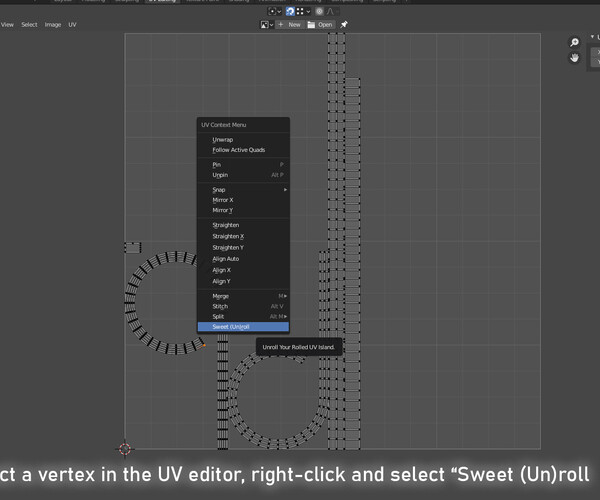Choose Align Auto
The height and width of the screenshot is (500, 600).
click(x=243, y=259)
